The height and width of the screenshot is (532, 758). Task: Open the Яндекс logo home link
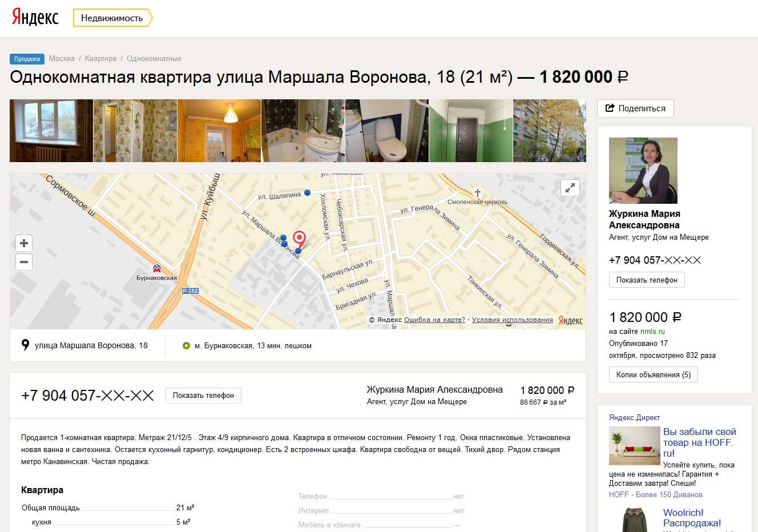tap(35, 17)
